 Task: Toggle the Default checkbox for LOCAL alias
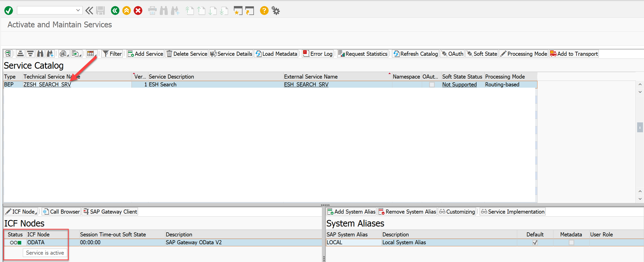point(535,242)
